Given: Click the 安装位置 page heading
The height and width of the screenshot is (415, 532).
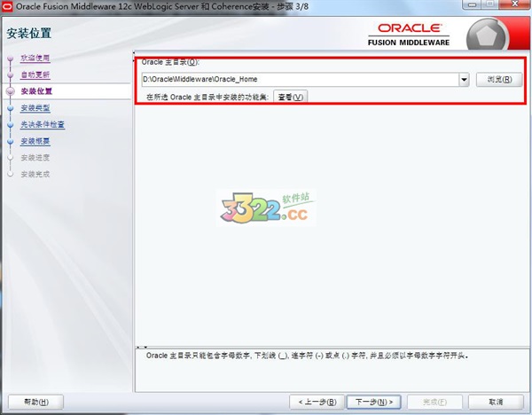Looking at the screenshot, I should click(x=29, y=34).
